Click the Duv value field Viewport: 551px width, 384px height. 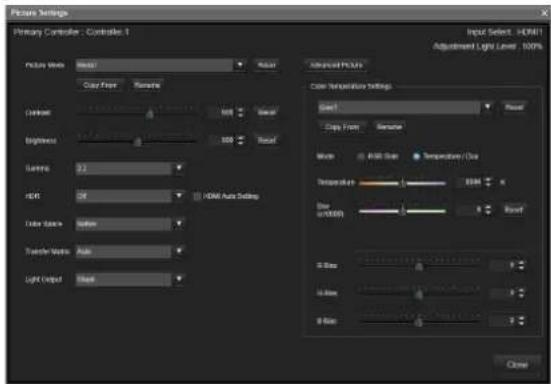(x=469, y=210)
